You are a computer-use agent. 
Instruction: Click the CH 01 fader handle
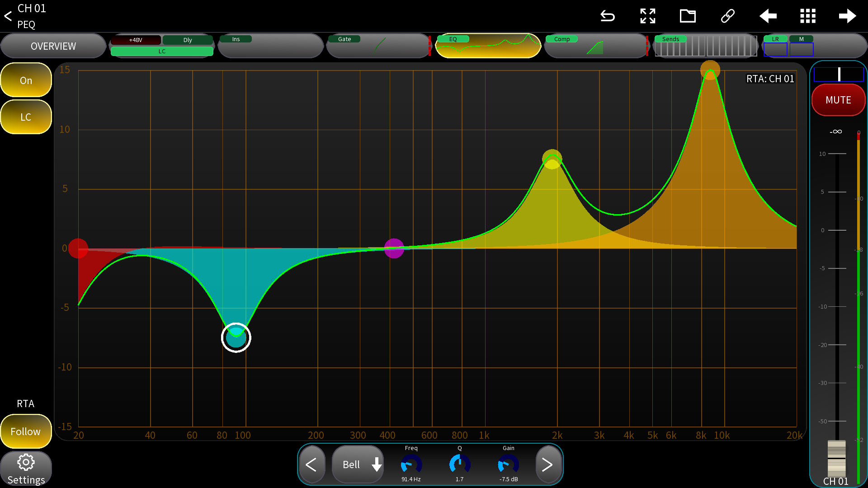pyautogui.click(x=836, y=457)
